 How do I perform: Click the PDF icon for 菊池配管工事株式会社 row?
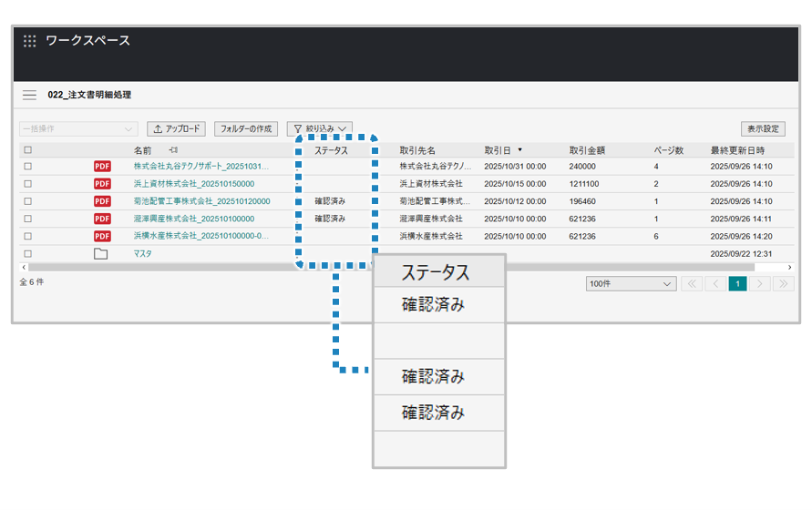click(102, 201)
